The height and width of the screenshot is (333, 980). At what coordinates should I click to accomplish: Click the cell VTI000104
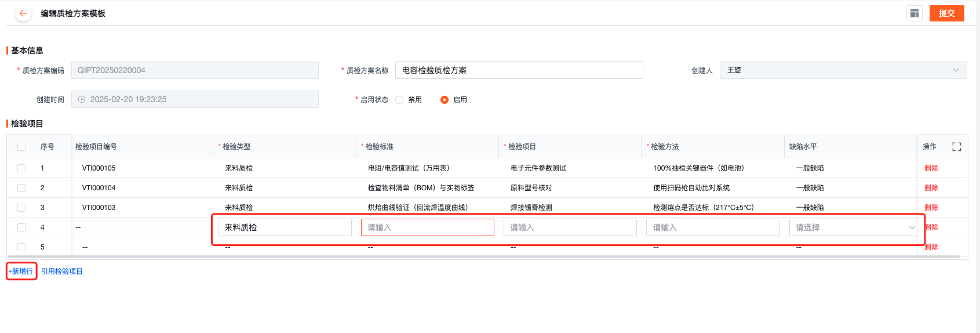click(x=99, y=188)
